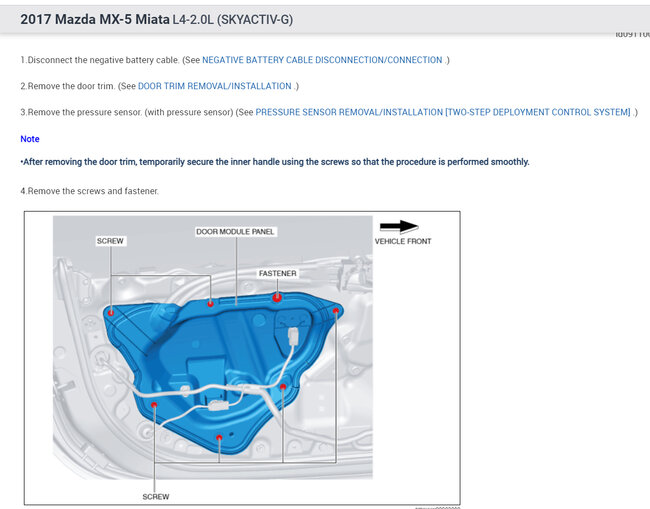Click the upper 'SCREW' diagram label
Screen dimensions: 650x509
coord(110,241)
